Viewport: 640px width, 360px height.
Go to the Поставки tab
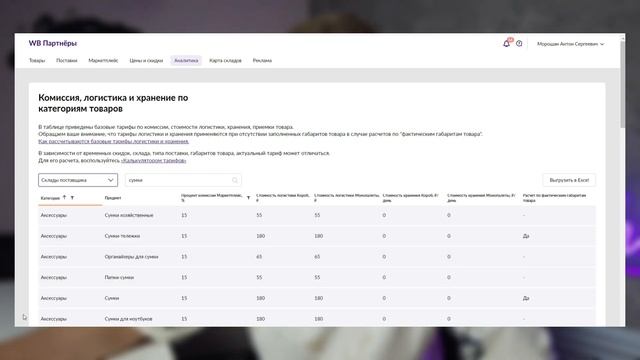click(x=67, y=60)
